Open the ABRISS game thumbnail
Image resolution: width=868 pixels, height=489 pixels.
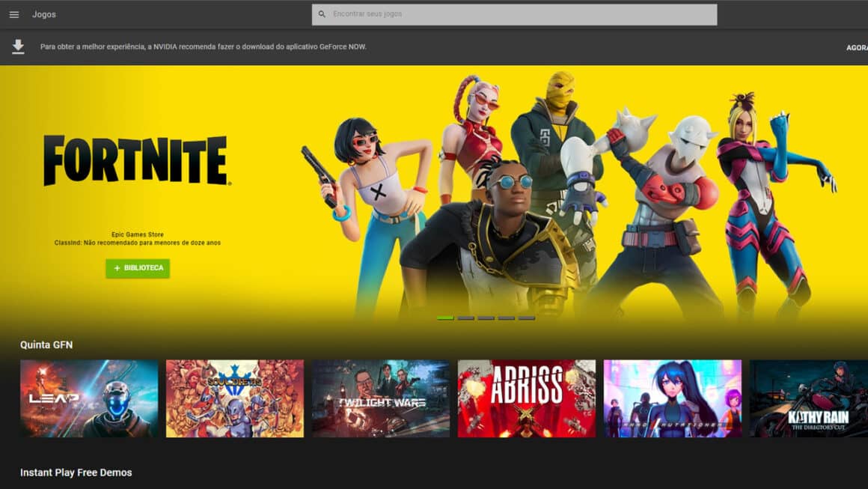526,398
